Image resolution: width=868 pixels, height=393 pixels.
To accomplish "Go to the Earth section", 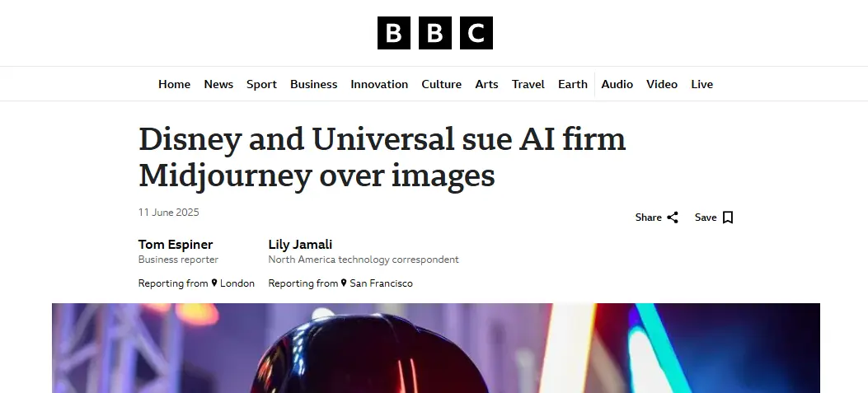I will point(573,84).
